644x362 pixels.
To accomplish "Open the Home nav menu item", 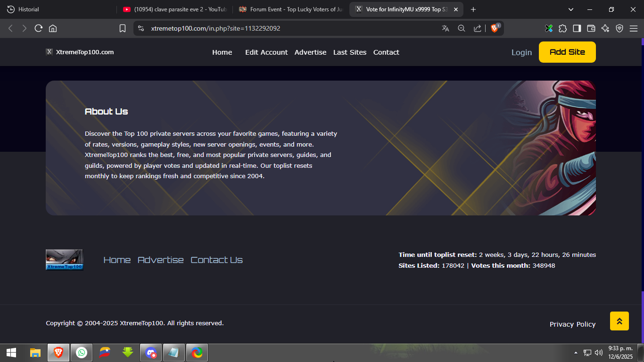I will pos(222,52).
